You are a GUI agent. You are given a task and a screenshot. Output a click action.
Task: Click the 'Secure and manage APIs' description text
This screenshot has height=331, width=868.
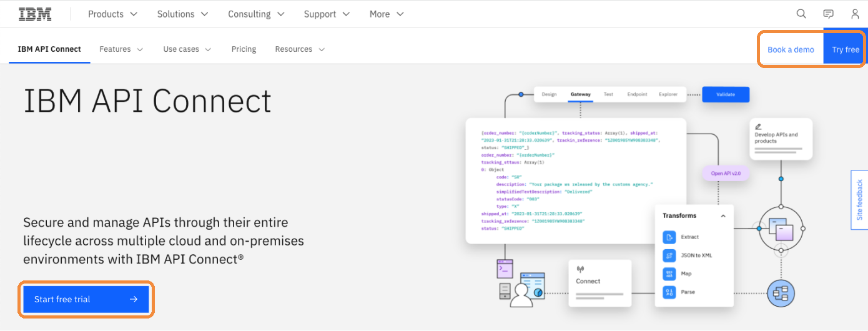pyautogui.click(x=164, y=241)
